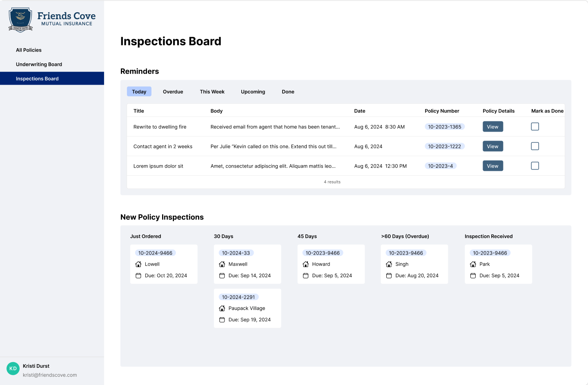588x385 pixels.
Task: View policy details for 10-2023-1365
Action: [492, 127]
